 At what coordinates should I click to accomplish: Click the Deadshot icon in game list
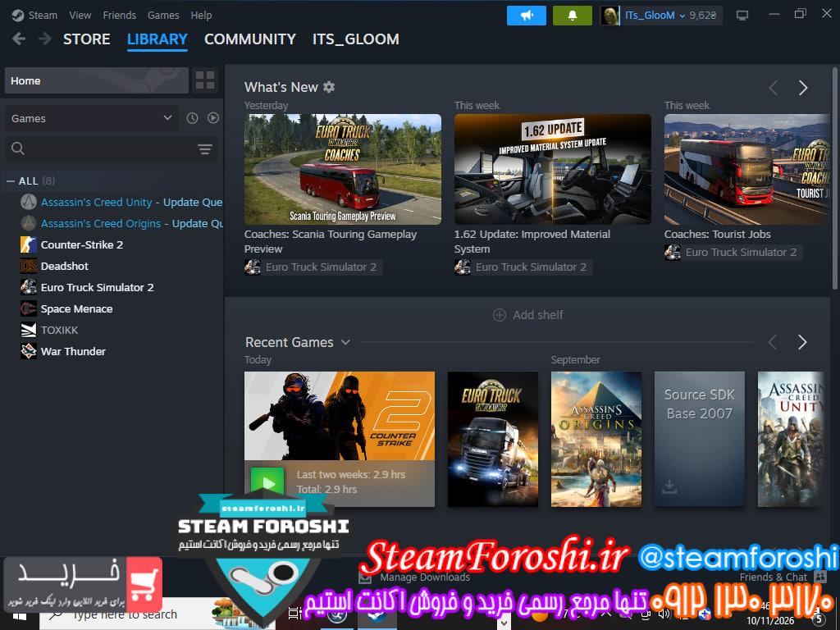click(29, 266)
